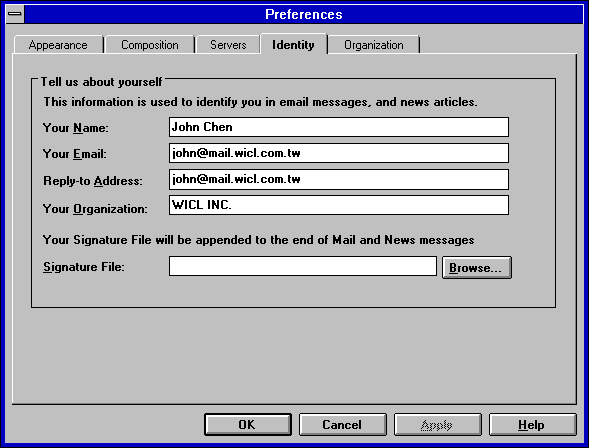Viewport: 589px width, 448px height.
Task: Click the Tell us about yourself group heading
Action: tap(101, 82)
